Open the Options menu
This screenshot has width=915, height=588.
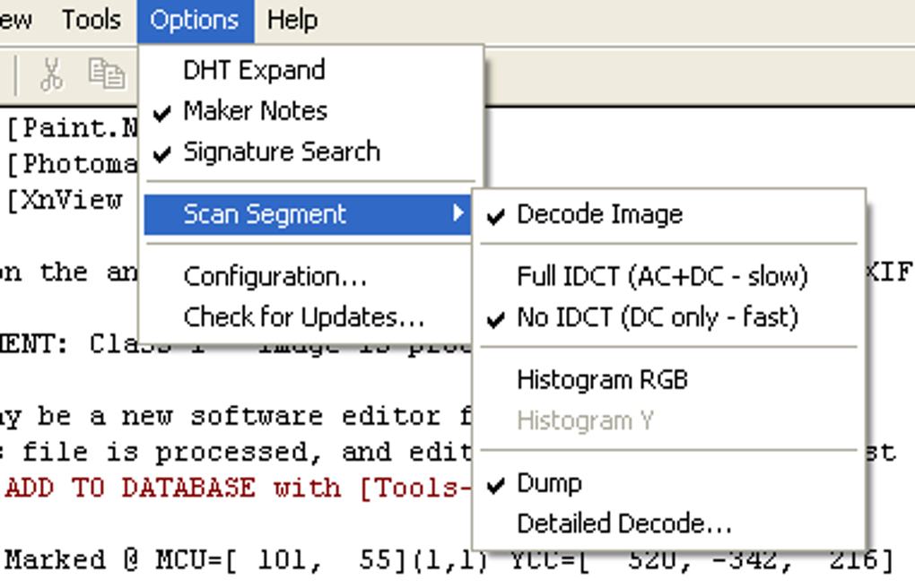click(195, 20)
